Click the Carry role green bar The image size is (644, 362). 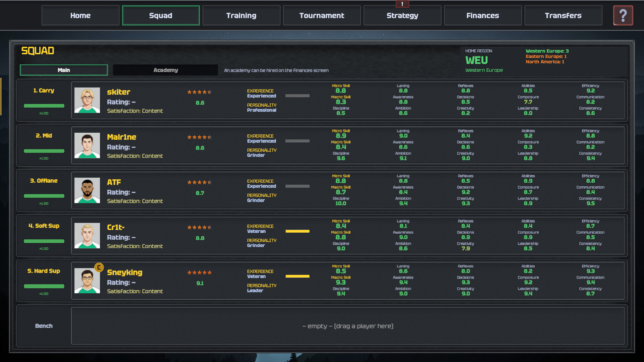44,106
